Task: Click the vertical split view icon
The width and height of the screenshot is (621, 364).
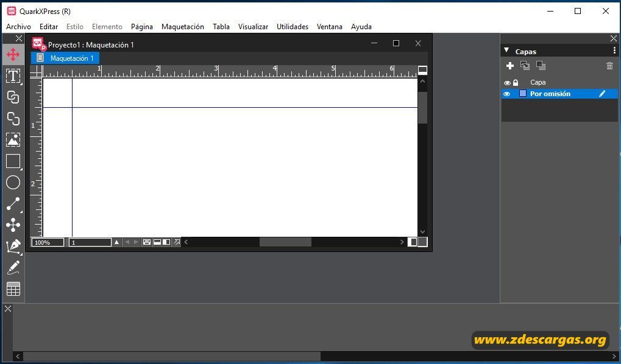Action: pyautogui.click(x=167, y=242)
